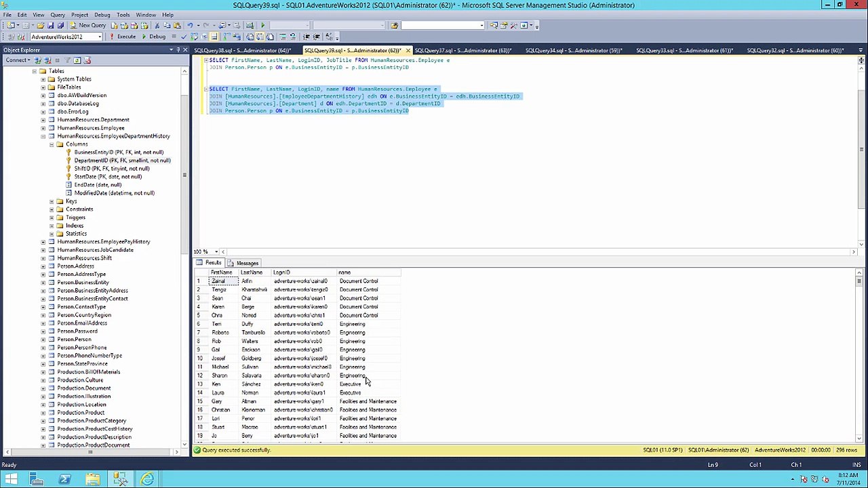
Task: Click the Cut scissors icon
Action: click(157, 25)
